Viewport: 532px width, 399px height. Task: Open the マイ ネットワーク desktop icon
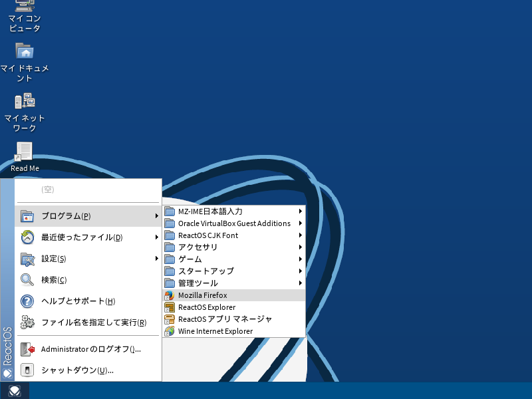tap(25, 101)
